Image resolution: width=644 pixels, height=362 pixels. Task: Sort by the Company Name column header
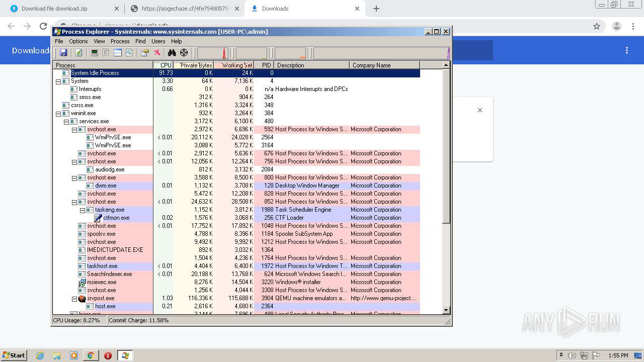385,65
